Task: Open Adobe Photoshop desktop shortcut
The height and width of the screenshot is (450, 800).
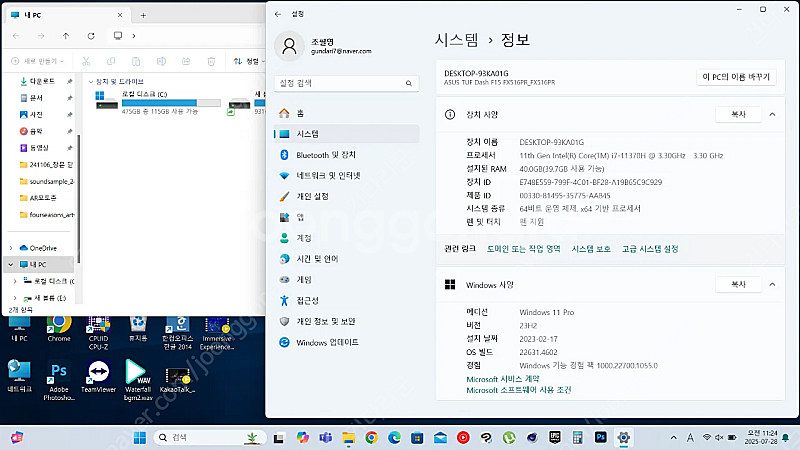Action: click(x=59, y=381)
